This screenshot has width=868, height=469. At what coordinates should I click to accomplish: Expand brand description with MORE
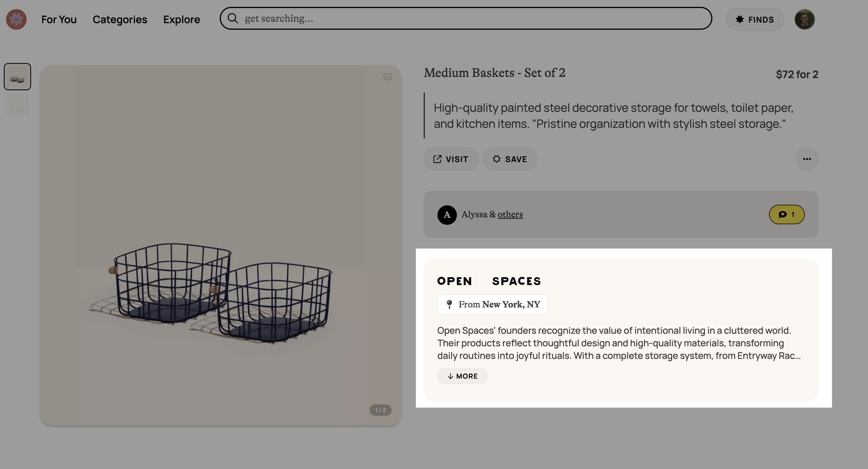[x=462, y=376]
